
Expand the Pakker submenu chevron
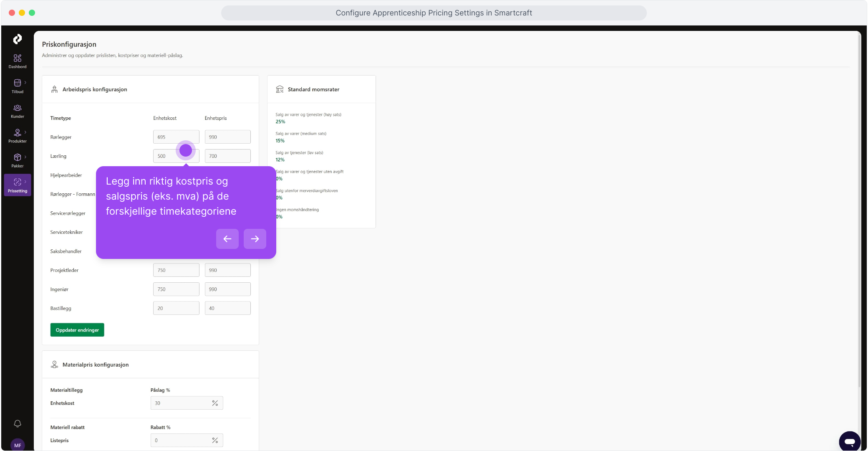25,157
